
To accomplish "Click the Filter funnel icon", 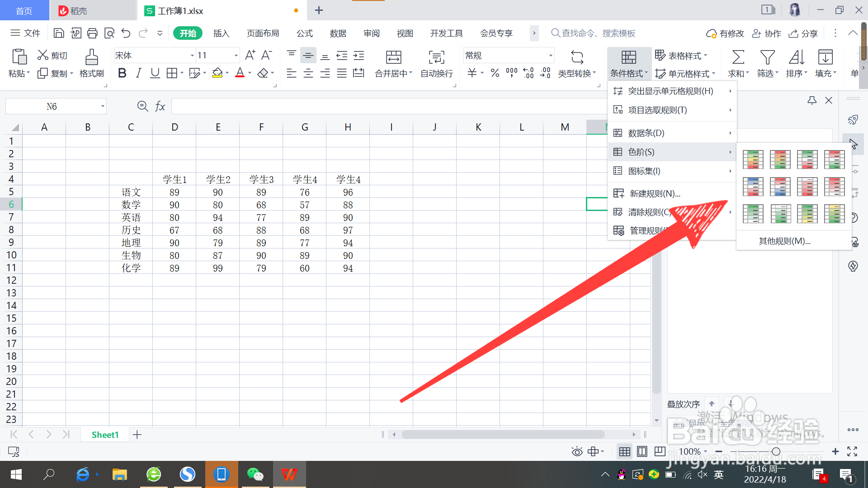I will (x=767, y=57).
